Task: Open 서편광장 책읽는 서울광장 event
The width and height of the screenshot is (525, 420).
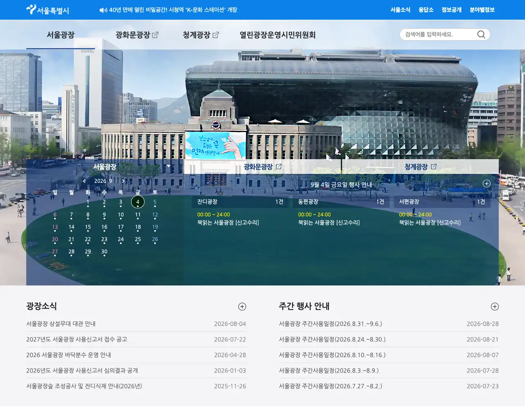Action: 430,223
